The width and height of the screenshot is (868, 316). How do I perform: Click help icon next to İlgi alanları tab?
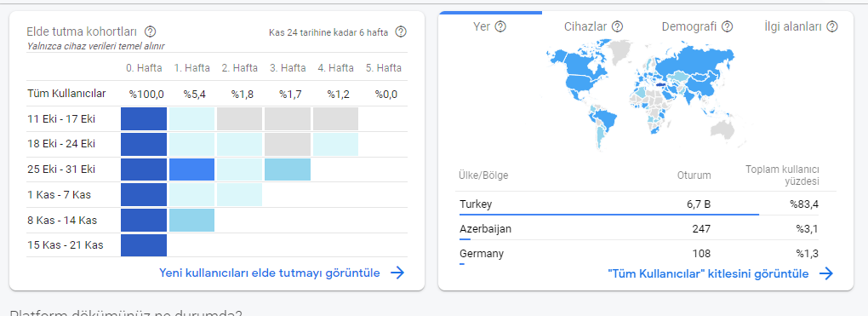click(x=832, y=26)
